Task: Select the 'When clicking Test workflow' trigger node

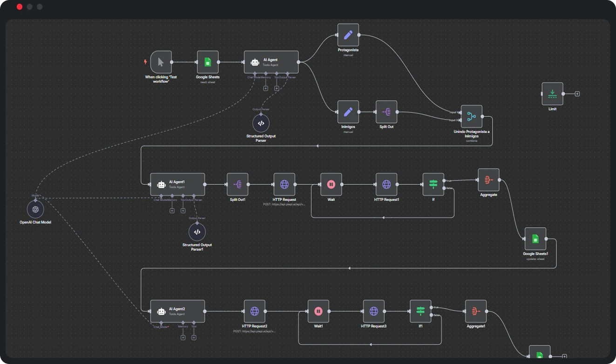Action: pos(161,62)
